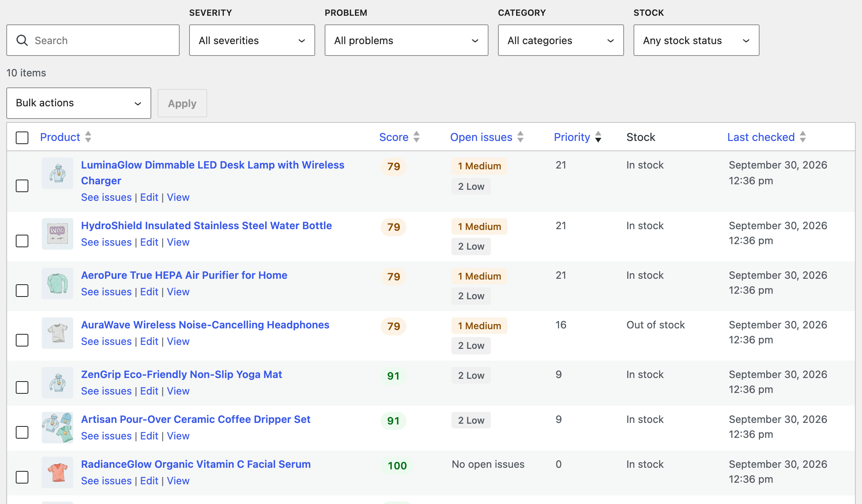Screen dimensions: 862x504
Task: View the AuraWave Headphones product
Action: 178,341
